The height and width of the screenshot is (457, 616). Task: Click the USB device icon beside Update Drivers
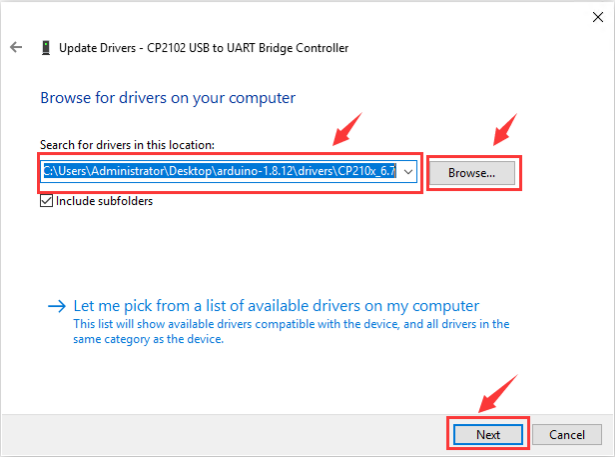pyautogui.click(x=46, y=47)
